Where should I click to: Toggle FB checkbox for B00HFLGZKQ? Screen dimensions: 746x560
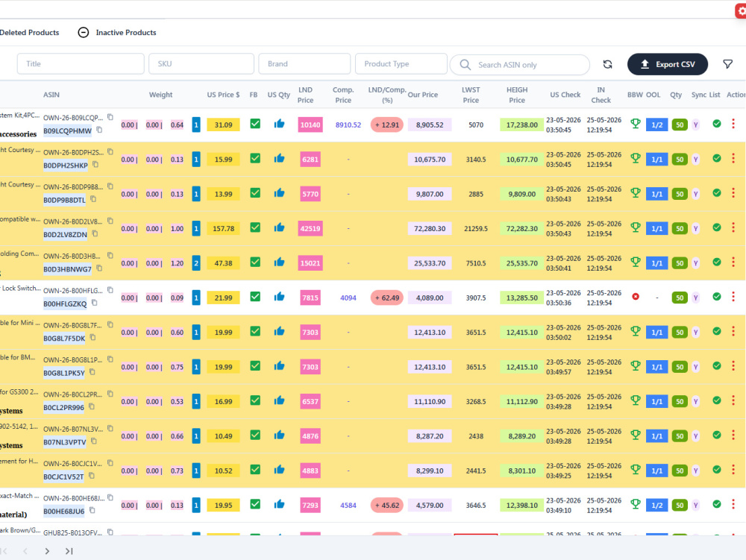[x=255, y=297]
